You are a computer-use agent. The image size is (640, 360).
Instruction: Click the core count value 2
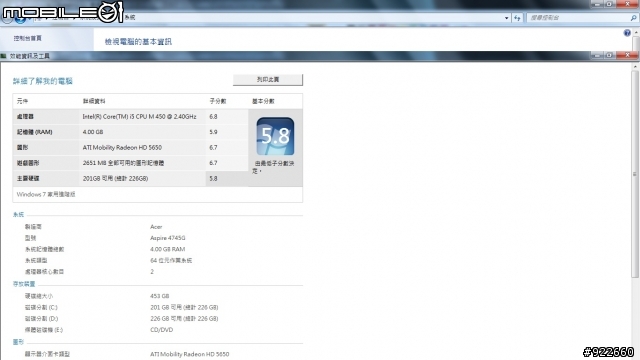(x=152, y=272)
